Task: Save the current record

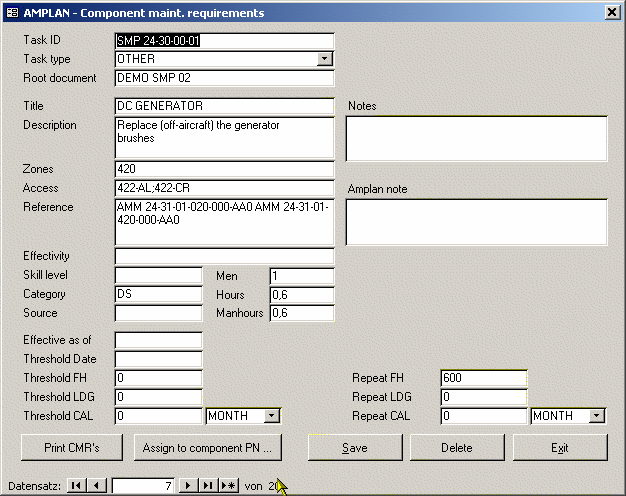Action: click(x=355, y=448)
